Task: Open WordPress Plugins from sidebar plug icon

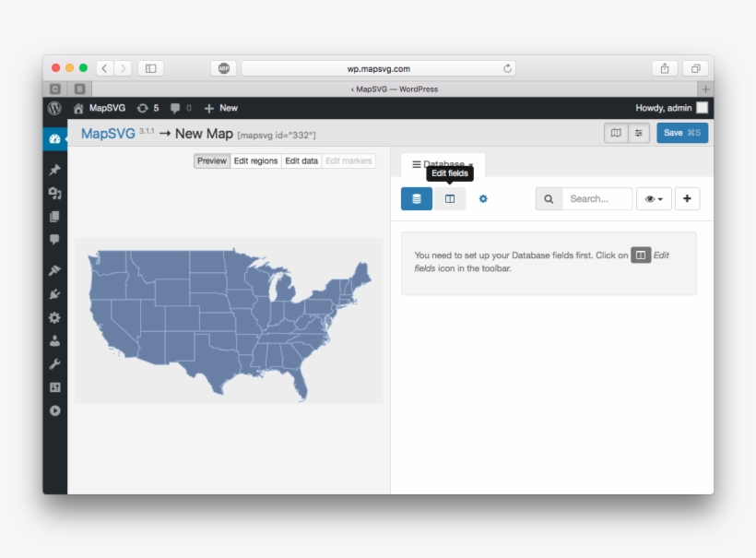Action: 54,294
